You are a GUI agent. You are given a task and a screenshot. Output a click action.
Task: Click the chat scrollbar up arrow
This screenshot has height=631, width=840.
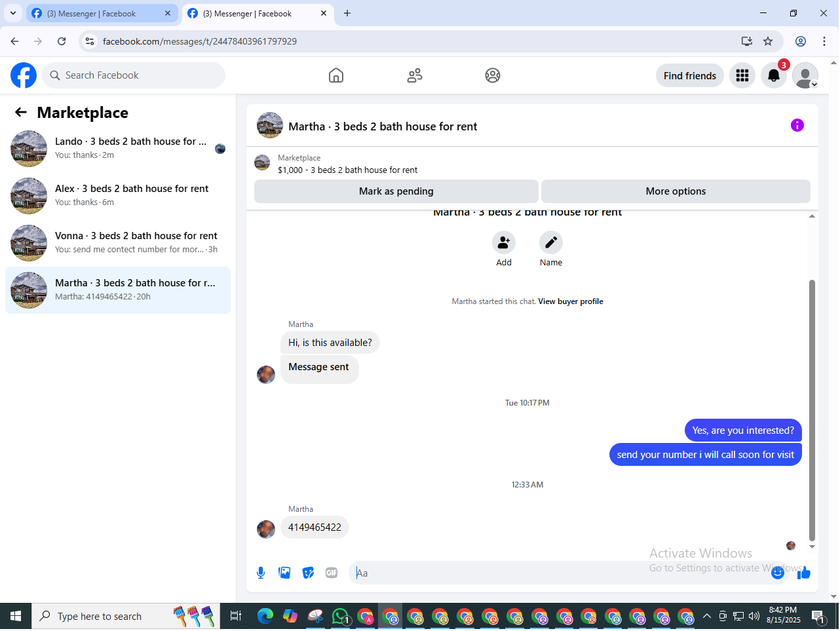point(812,216)
